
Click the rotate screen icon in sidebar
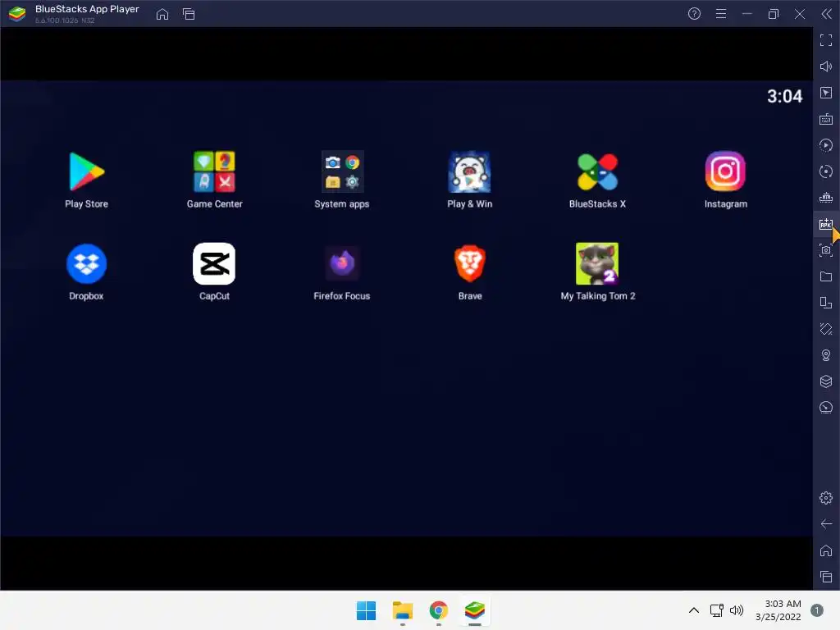click(826, 303)
